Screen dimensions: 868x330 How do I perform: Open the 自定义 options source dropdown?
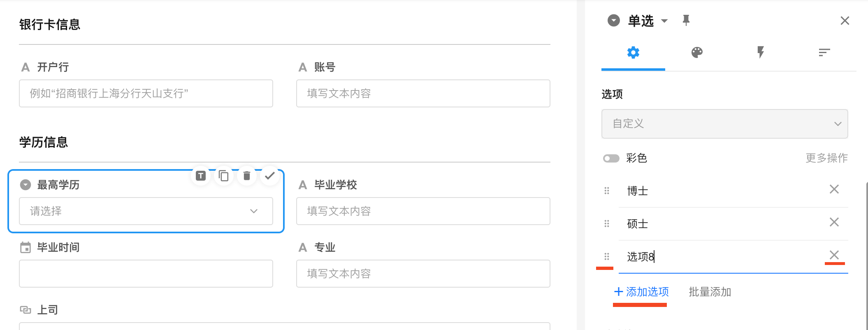click(724, 124)
